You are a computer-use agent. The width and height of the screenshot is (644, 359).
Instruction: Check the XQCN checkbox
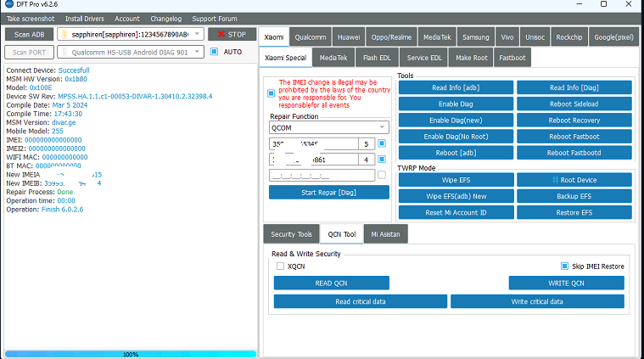[280, 266]
